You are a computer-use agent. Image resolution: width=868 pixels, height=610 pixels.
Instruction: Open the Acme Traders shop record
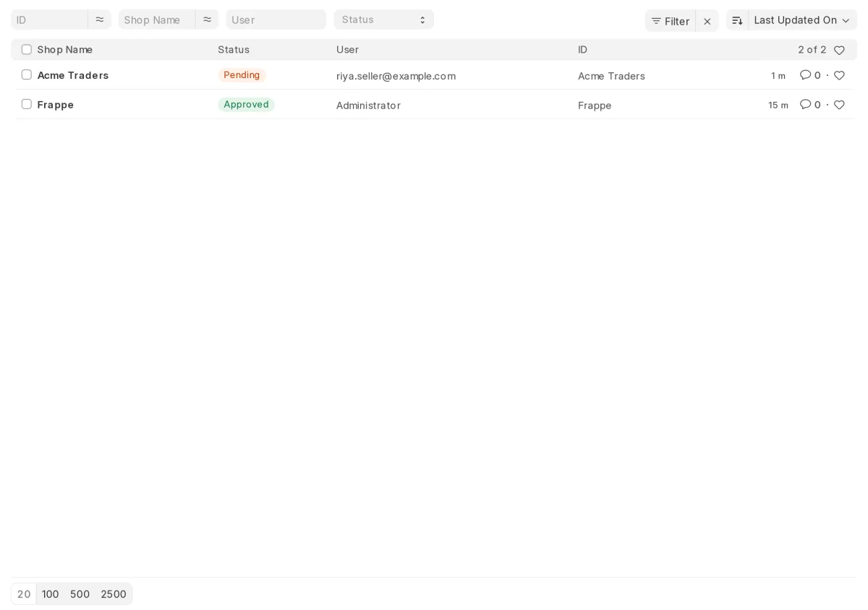[73, 75]
